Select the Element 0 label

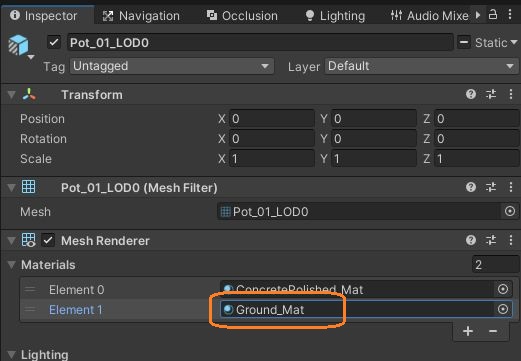(x=77, y=290)
